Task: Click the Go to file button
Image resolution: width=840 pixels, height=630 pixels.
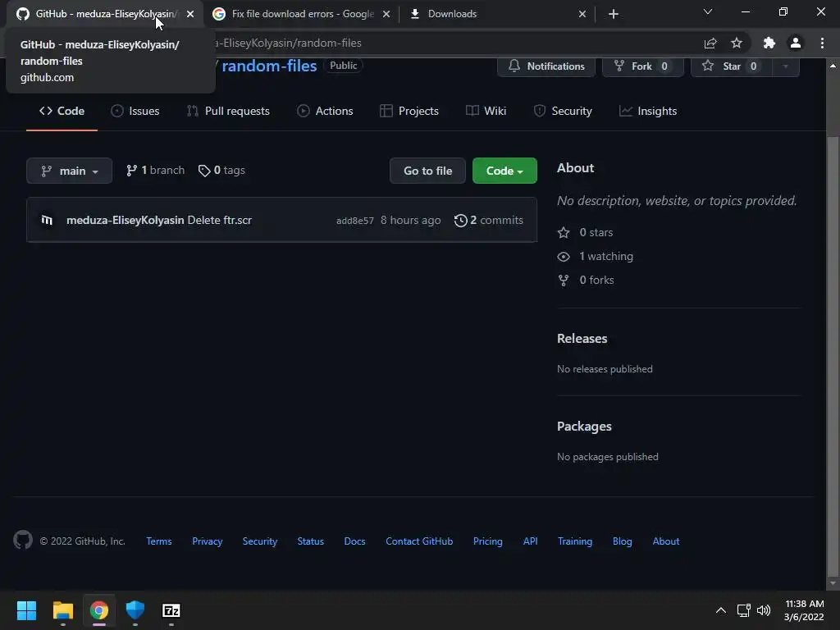Action: 427,171
